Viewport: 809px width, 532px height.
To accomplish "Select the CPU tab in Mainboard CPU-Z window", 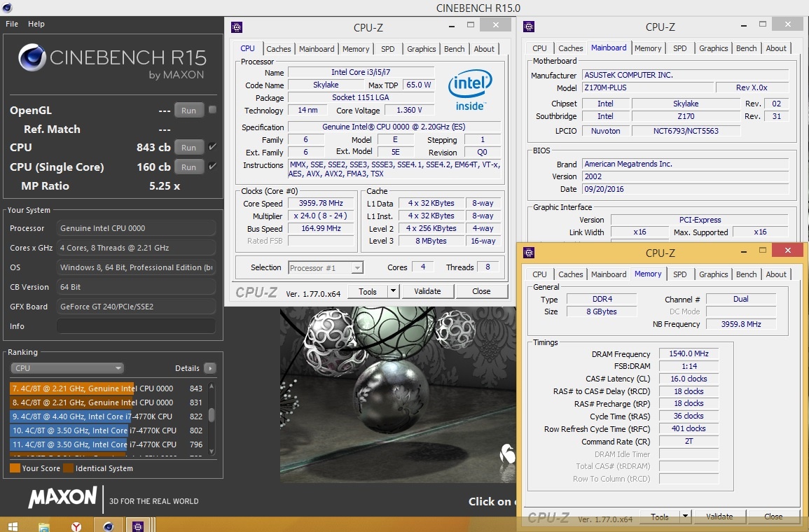I will pos(539,48).
